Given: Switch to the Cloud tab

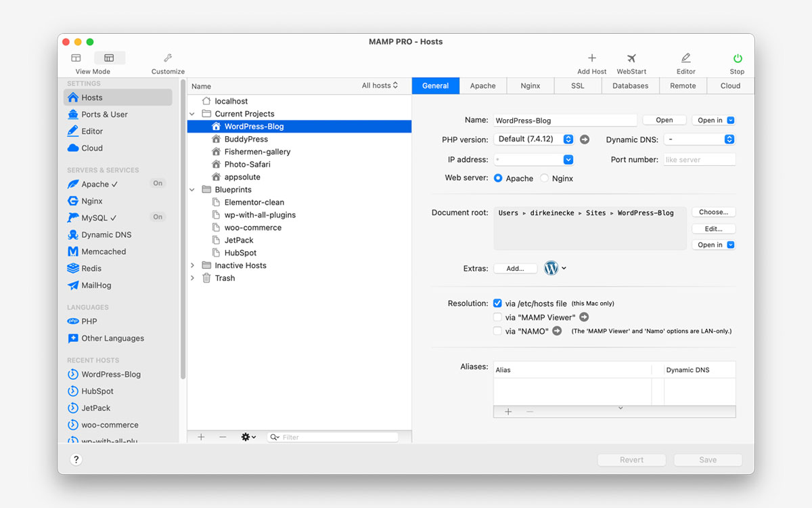Looking at the screenshot, I should pyautogui.click(x=730, y=86).
